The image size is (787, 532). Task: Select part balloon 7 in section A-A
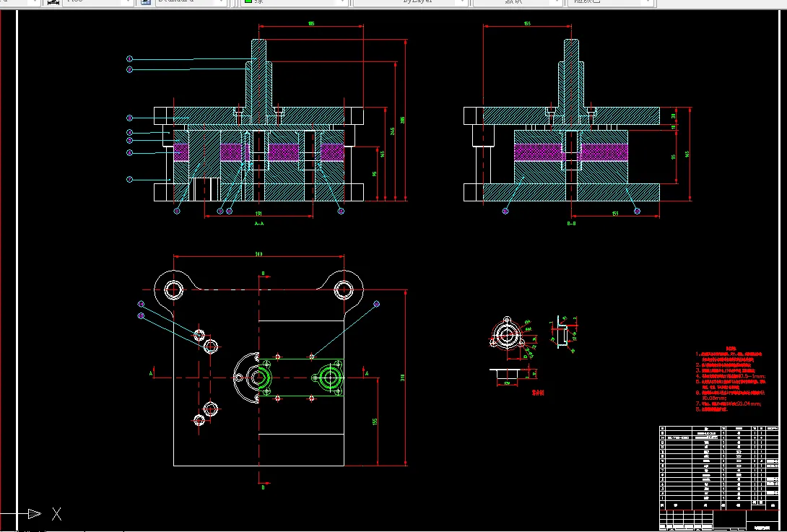click(129, 179)
